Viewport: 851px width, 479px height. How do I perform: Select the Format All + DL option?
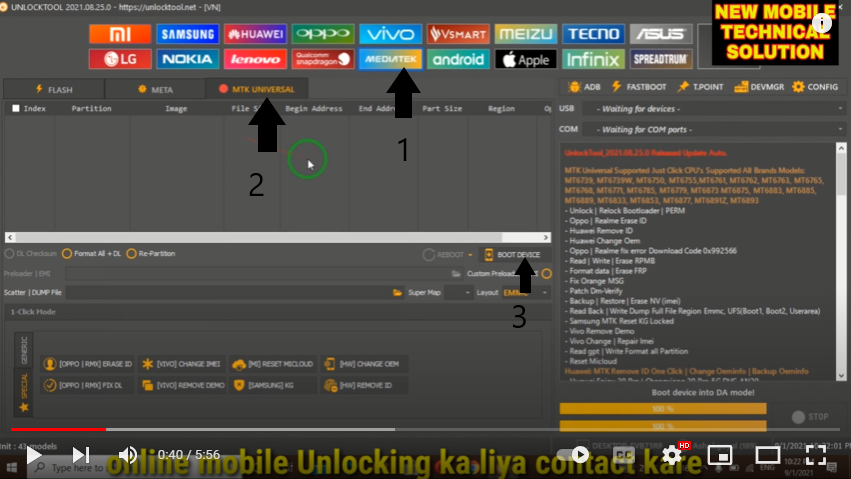click(x=91, y=253)
